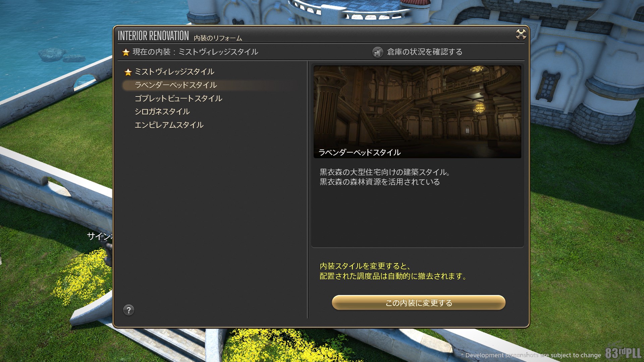644x362 pixels.
Task: Click the storage status icon
Action: click(x=378, y=52)
